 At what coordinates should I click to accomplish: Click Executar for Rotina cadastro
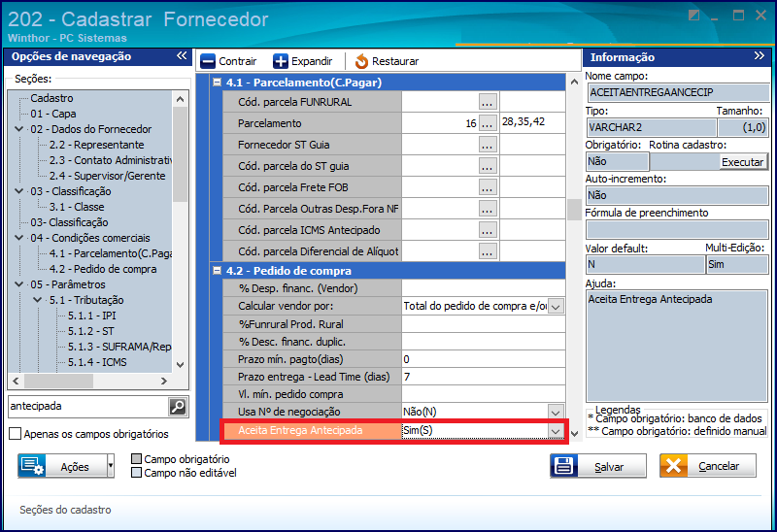tap(742, 162)
